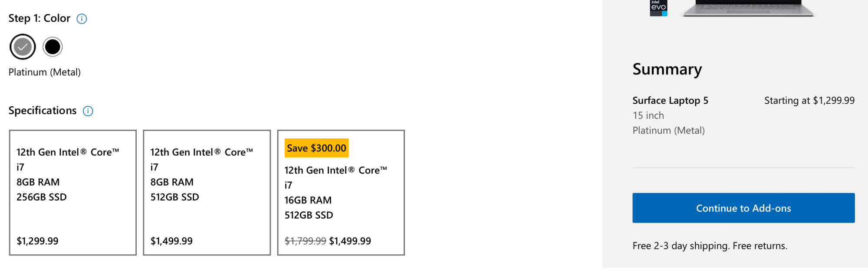868x279 pixels.
Task: Click the Free 2-3 day shipping text
Action: tap(710, 246)
